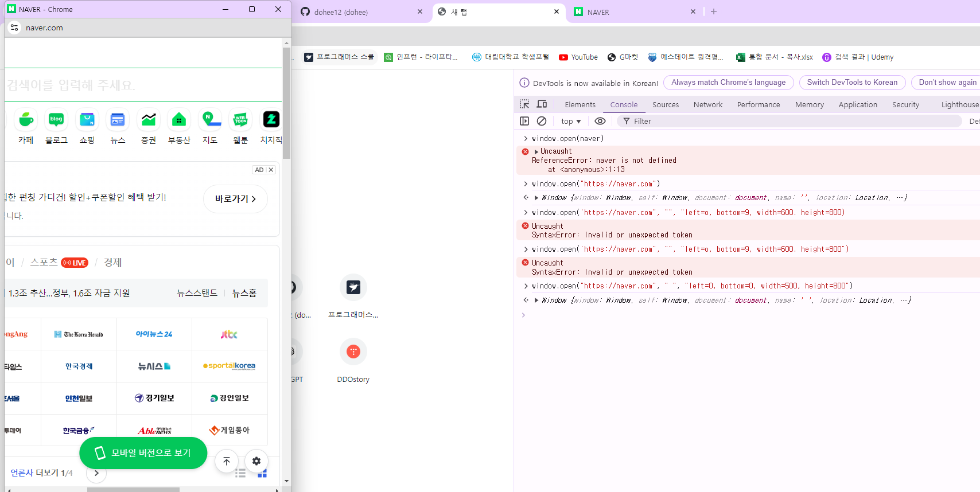Switch to the Memory tab
The height and width of the screenshot is (492, 980).
pos(810,104)
